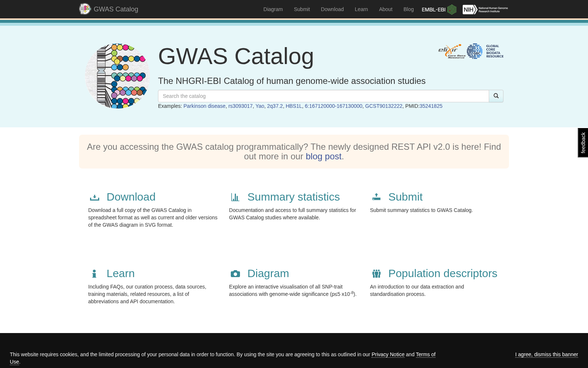Open the Summary statistics heading link
The height and width of the screenshot is (368, 588).
click(x=294, y=197)
